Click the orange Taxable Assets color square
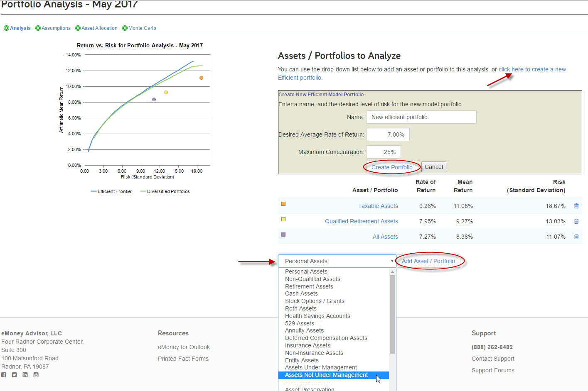Screen dimensions: 588x391 [x=283, y=204]
